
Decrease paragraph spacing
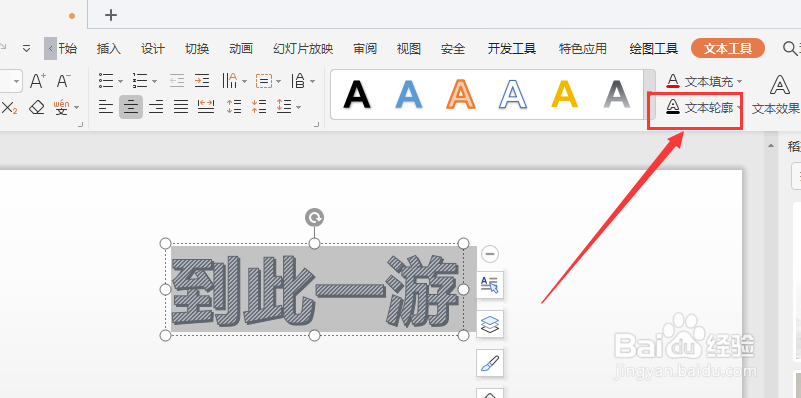(x=259, y=107)
